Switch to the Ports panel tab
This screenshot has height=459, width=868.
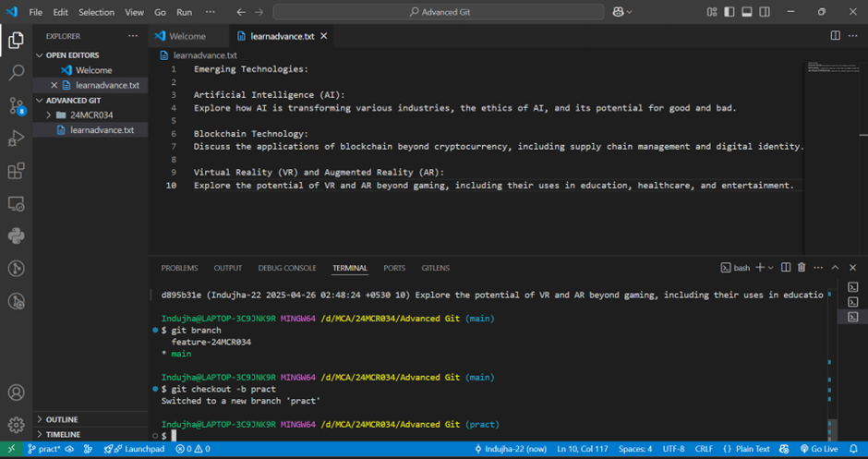(x=394, y=268)
